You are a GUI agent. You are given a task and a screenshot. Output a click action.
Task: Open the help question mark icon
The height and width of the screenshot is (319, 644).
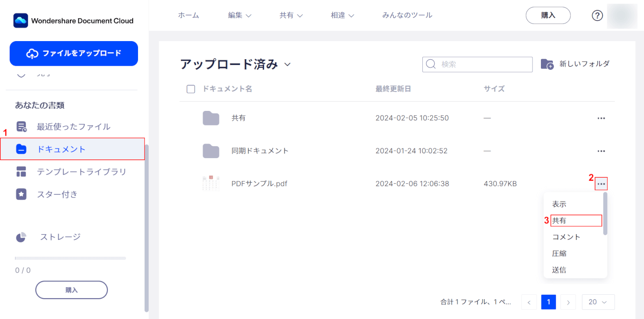pos(598,15)
